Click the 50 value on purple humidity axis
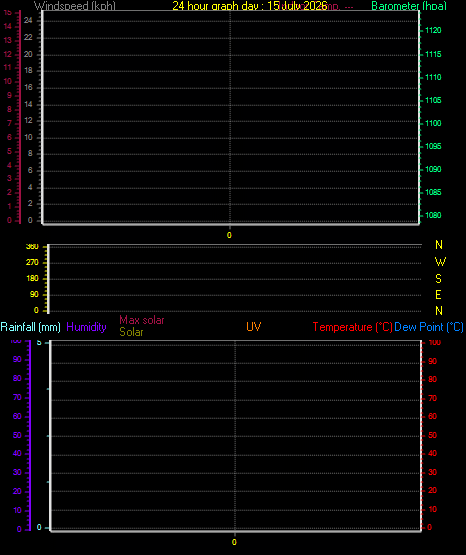Image resolution: width=466 pixels, height=555 pixels. (x=17, y=435)
